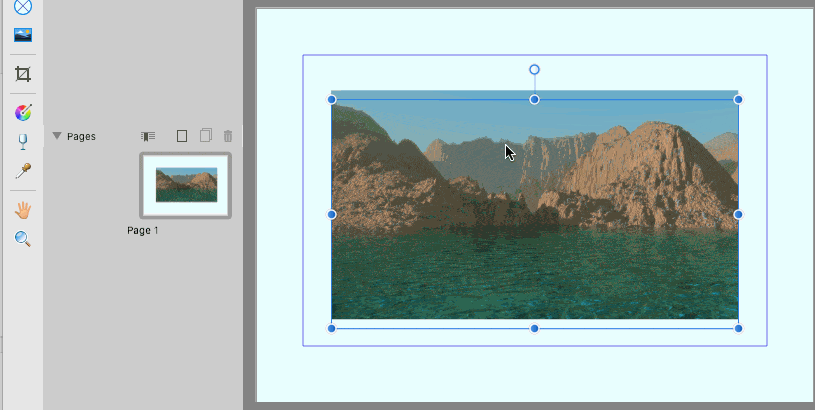The height and width of the screenshot is (410, 815).
Task: Collapse the Pages panel triangle
Action: (57, 136)
